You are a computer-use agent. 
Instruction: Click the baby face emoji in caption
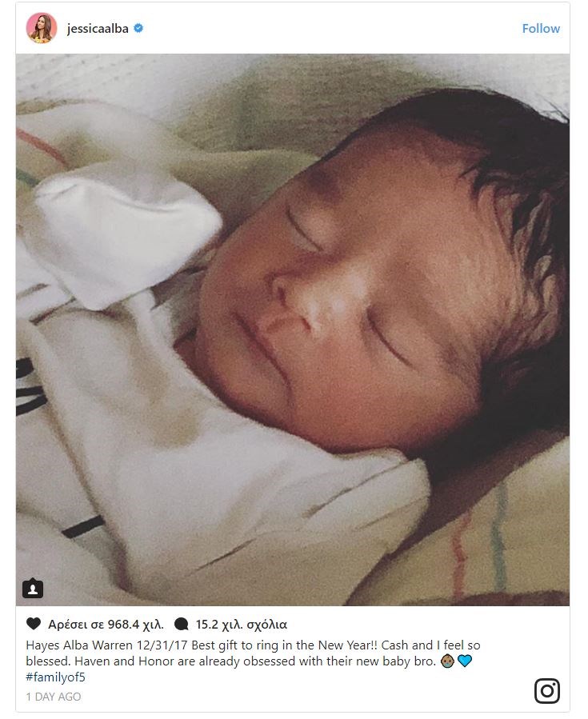click(447, 661)
